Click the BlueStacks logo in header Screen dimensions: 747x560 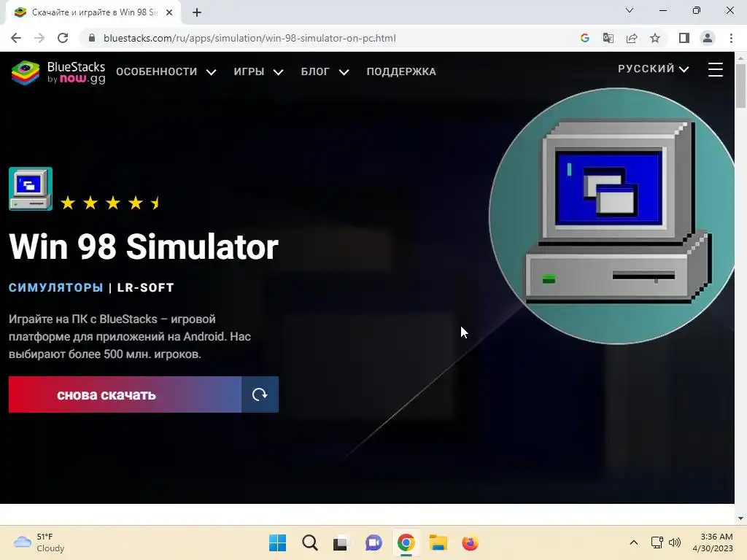[58, 72]
